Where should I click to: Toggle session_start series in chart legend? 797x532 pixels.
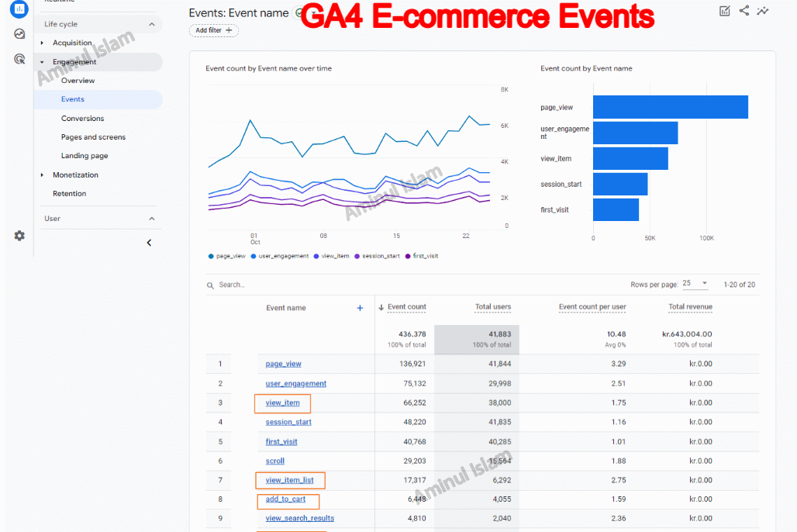(x=377, y=256)
